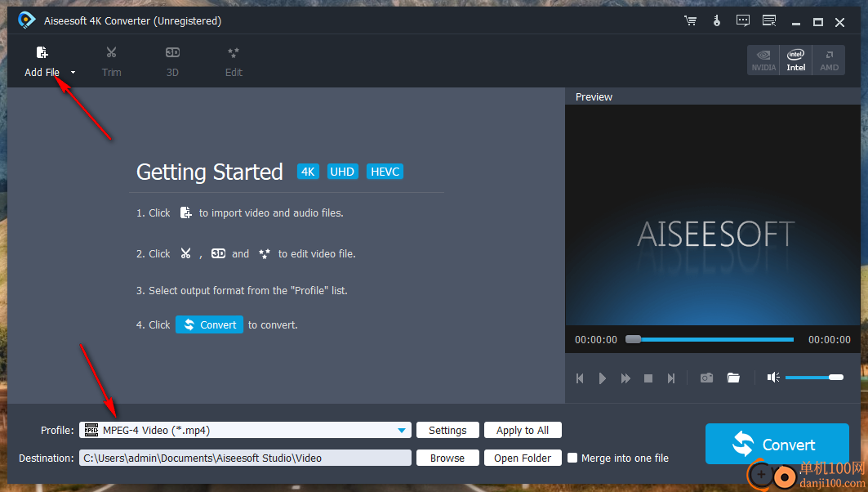Click the MPEG profile format icon
This screenshot has width=868, height=492.
click(x=91, y=431)
